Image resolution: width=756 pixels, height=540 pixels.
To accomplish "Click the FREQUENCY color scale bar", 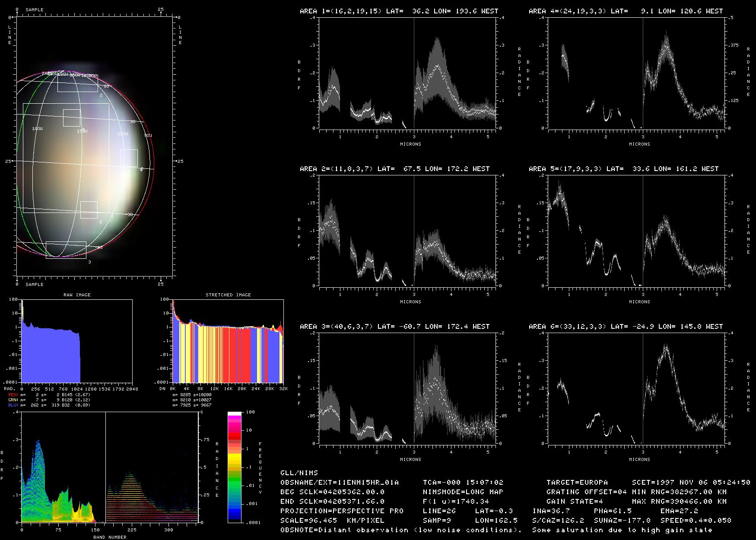I will pos(235,467).
